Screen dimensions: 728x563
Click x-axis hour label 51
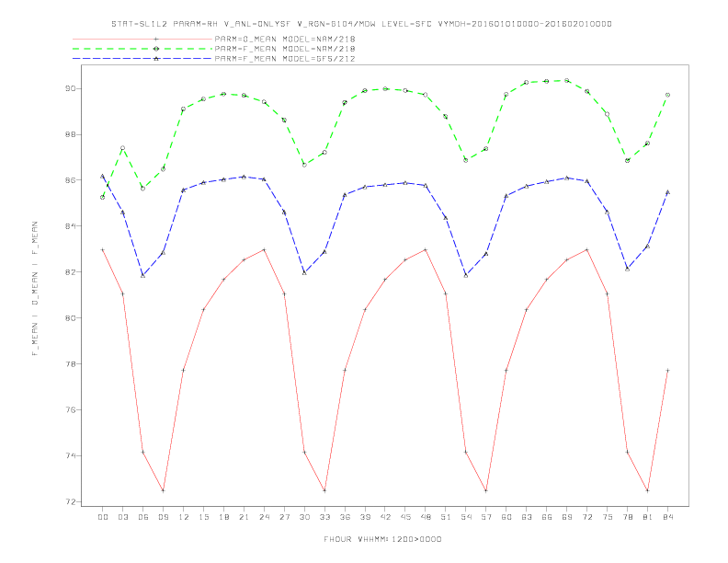(x=446, y=517)
